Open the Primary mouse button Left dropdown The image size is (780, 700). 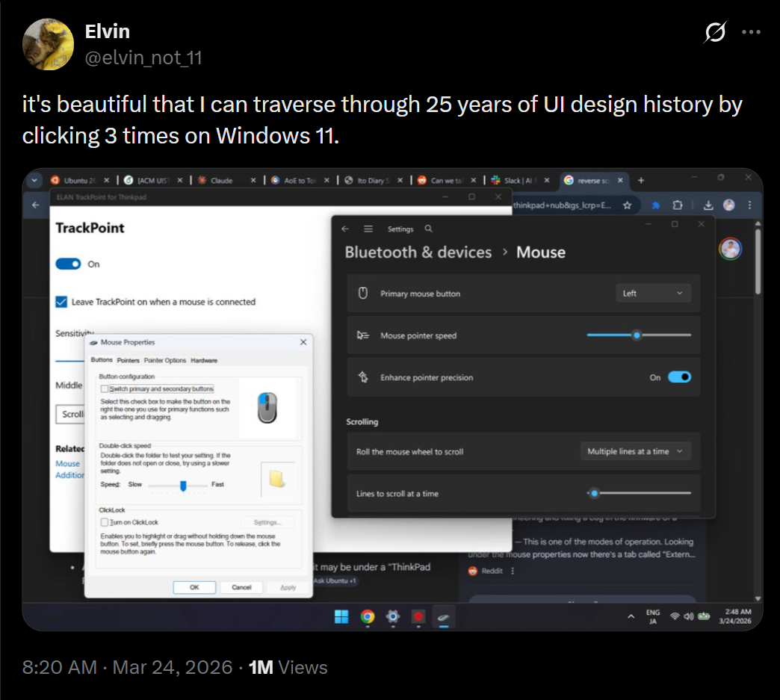(652, 293)
